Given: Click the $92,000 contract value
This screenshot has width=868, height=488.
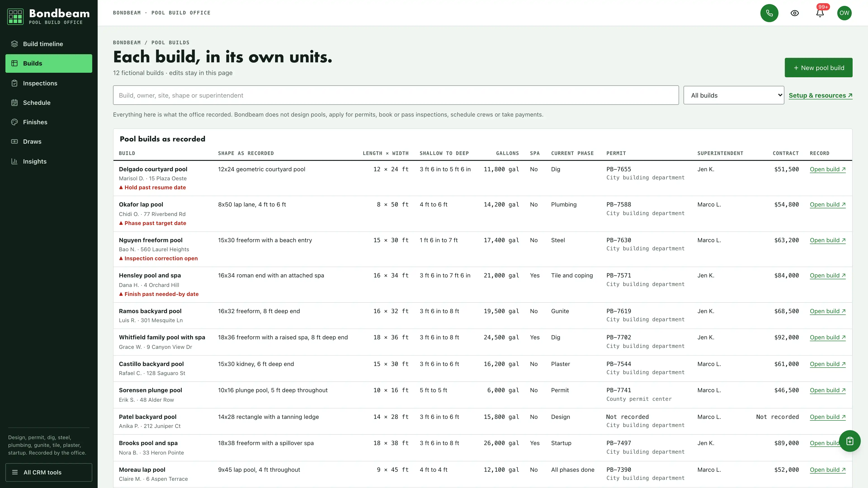Looking at the screenshot, I should (x=786, y=338).
